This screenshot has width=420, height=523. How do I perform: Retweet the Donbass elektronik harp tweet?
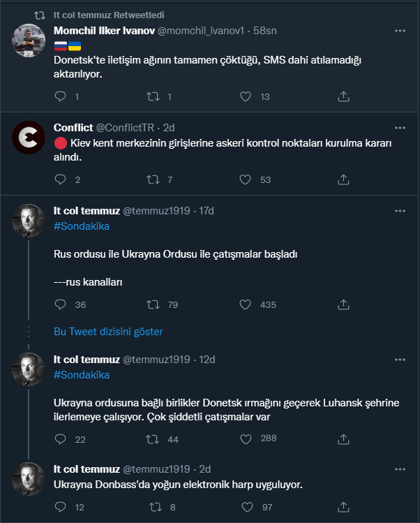pyautogui.click(x=155, y=507)
